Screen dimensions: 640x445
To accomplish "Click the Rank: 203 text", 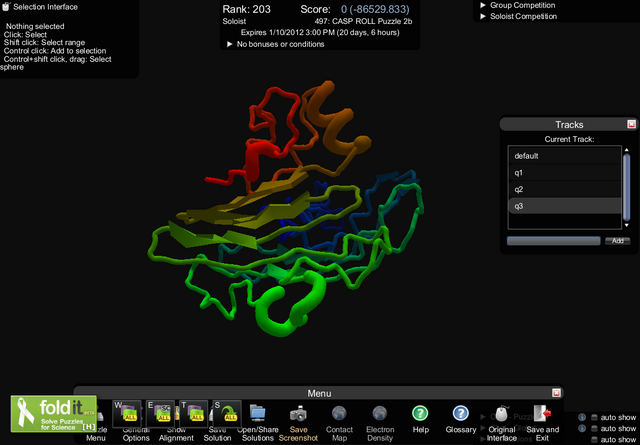I will coord(247,9).
